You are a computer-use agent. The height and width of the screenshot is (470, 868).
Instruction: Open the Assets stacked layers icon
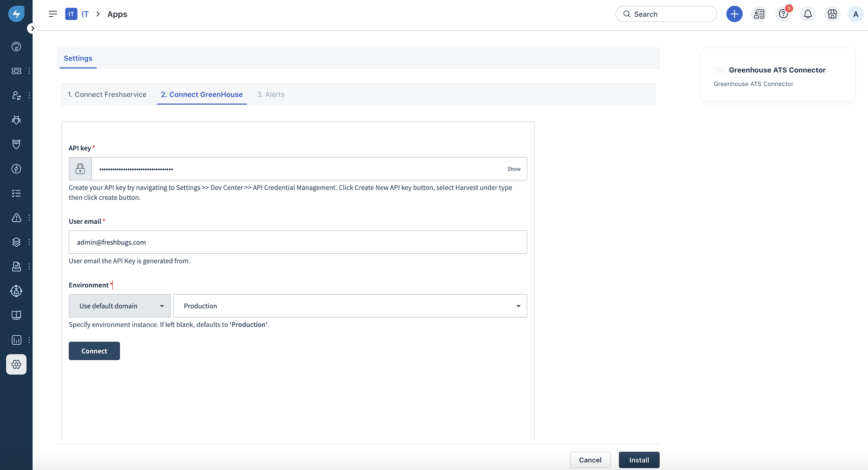(x=16, y=242)
